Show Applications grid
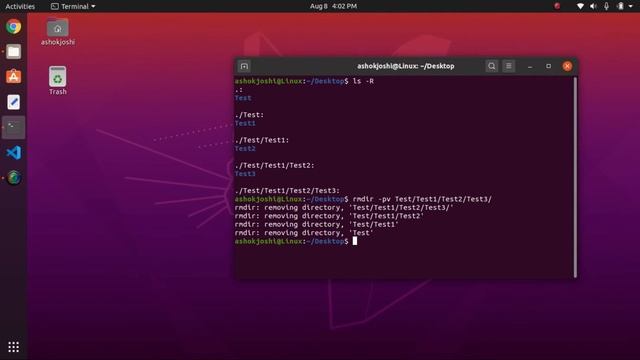The width and height of the screenshot is (640, 360). click(13, 347)
